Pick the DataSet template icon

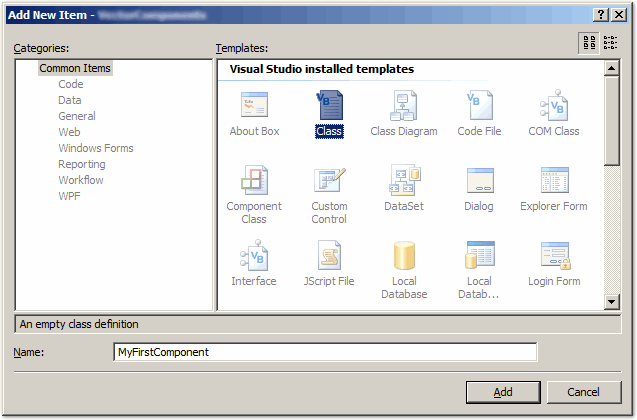pos(403,181)
